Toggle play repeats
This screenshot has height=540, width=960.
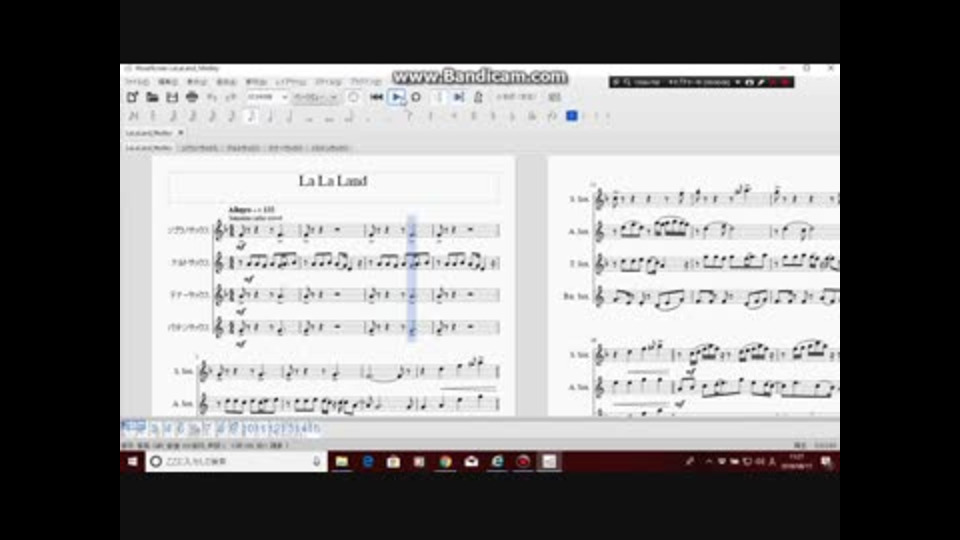point(438,97)
